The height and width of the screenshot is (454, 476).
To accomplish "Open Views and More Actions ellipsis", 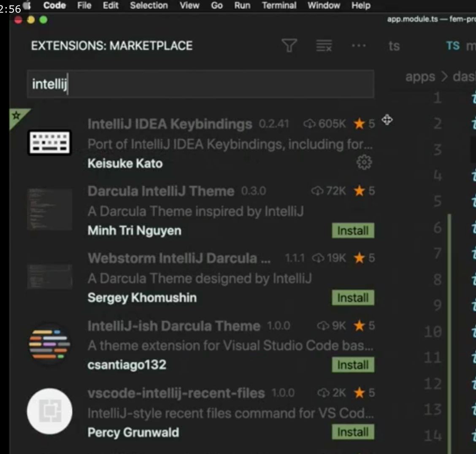I will click(359, 46).
